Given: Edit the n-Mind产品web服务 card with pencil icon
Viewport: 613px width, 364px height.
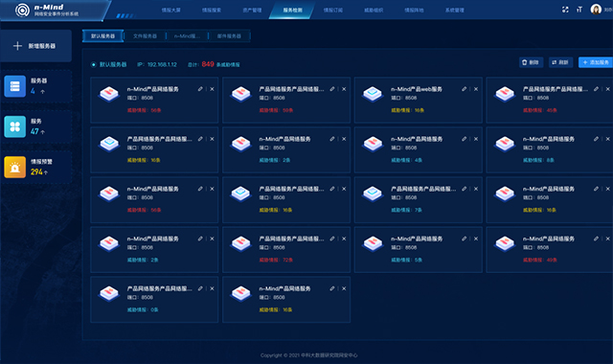Looking at the screenshot, I should pos(464,89).
